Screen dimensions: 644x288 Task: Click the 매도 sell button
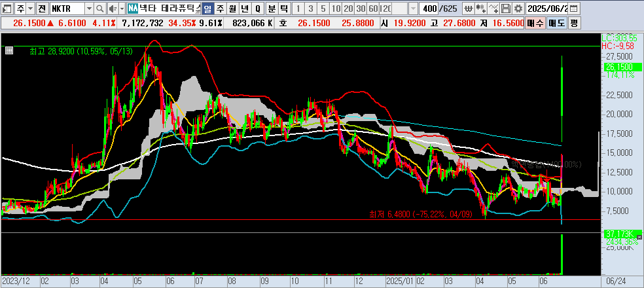556,24
